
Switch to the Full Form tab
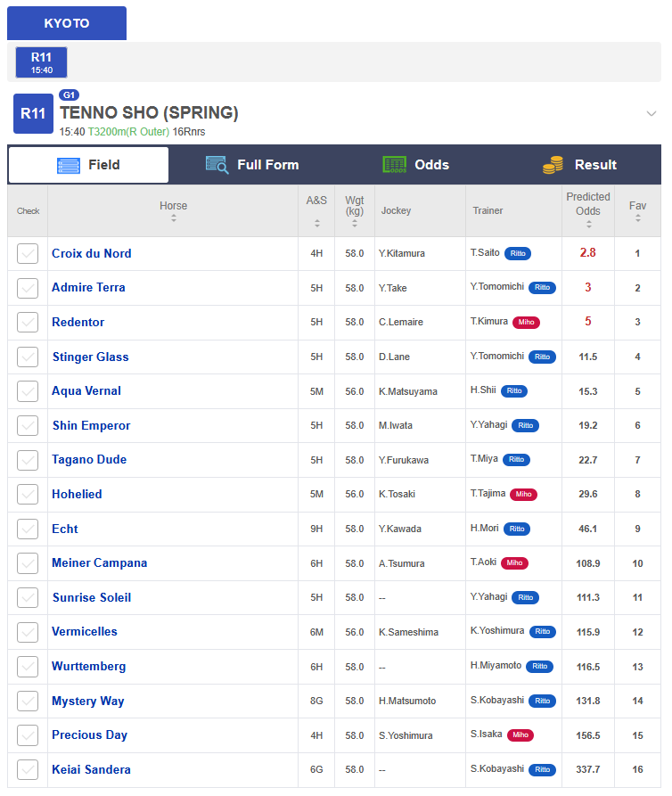tap(252, 165)
